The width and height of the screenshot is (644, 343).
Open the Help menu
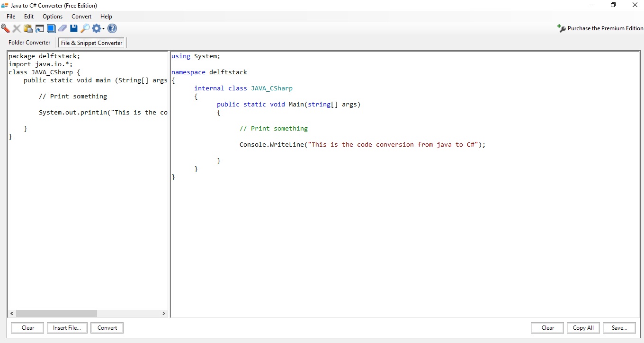pos(106,17)
